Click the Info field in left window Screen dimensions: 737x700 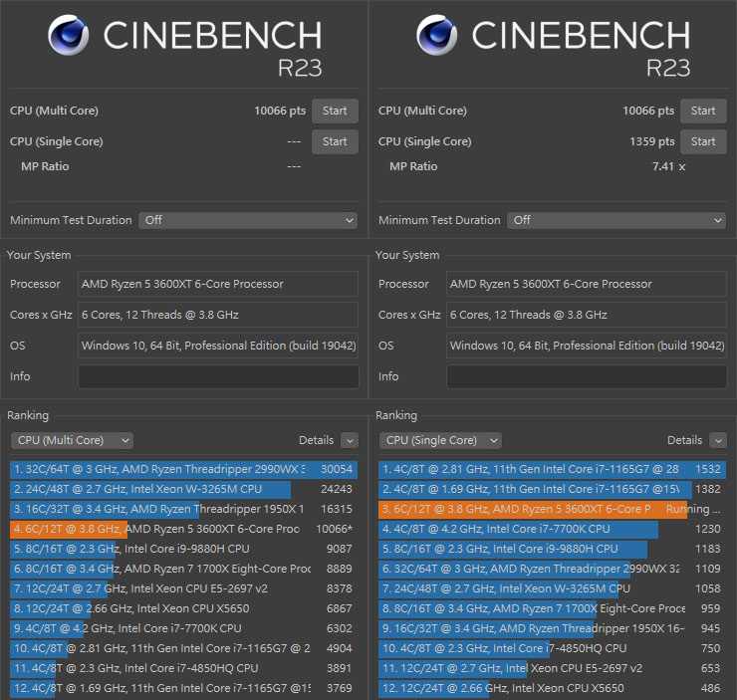[218, 376]
